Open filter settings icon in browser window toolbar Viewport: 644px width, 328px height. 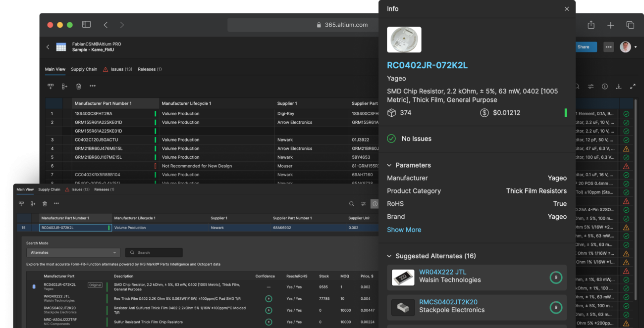(x=591, y=87)
